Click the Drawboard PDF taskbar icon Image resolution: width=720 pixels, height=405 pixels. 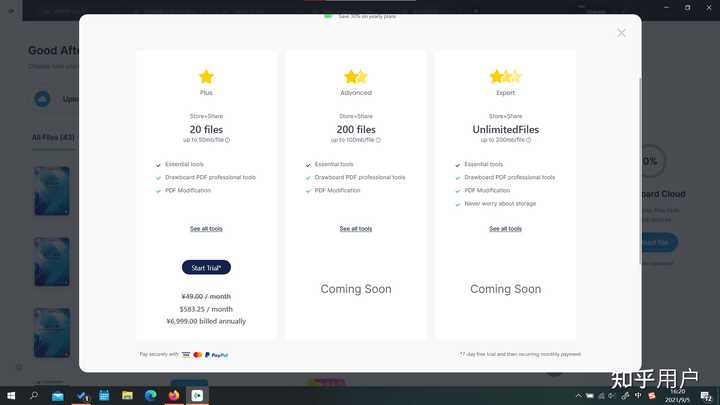click(x=197, y=395)
